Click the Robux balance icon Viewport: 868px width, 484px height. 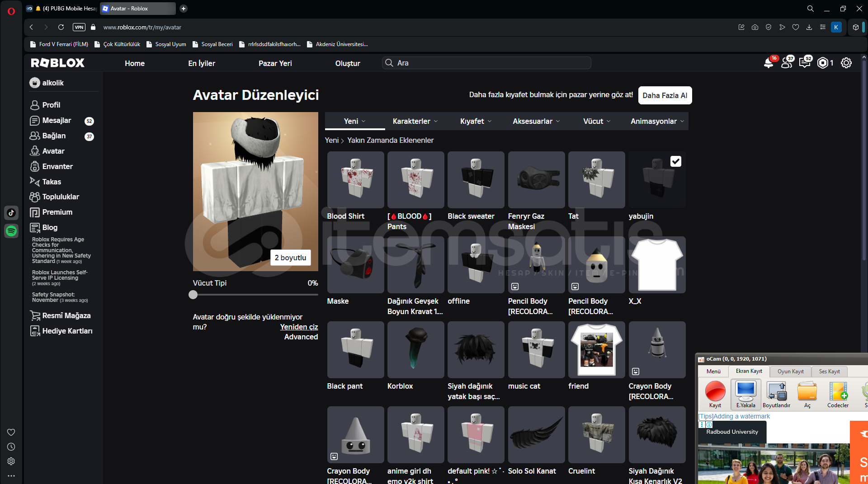823,63
